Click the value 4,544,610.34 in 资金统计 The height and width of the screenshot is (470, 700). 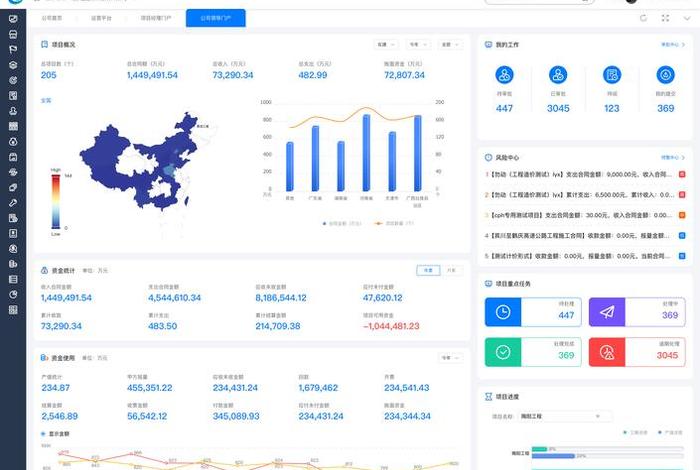click(x=175, y=298)
